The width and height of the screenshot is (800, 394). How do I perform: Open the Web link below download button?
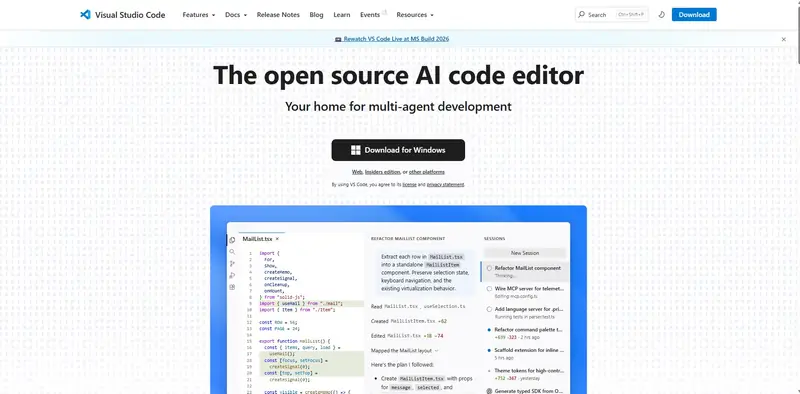coord(357,172)
